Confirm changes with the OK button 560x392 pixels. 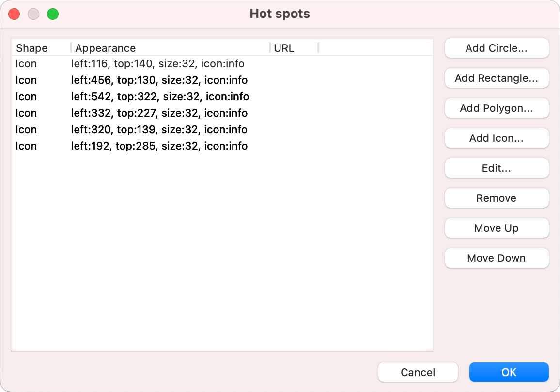509,372
